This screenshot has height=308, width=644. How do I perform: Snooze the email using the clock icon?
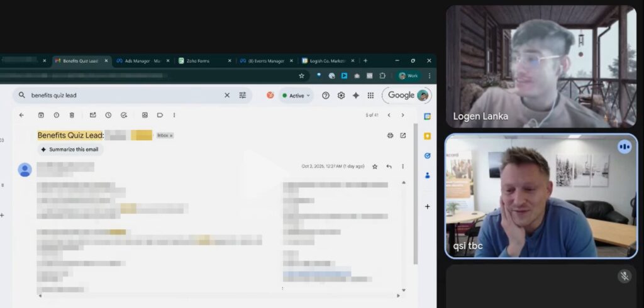tap(108, 115)
